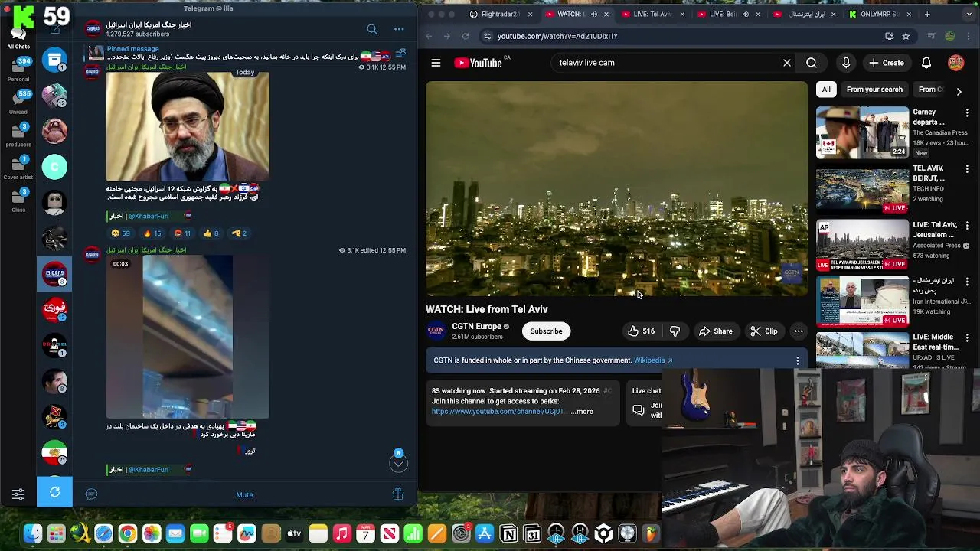Open YouTube Create menu
The width and height of the screenshot is (980, 551).
coord(886,63)
